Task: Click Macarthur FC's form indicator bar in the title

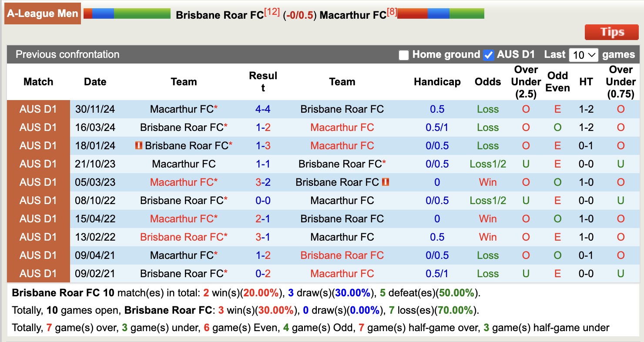Action: (439, 13)
